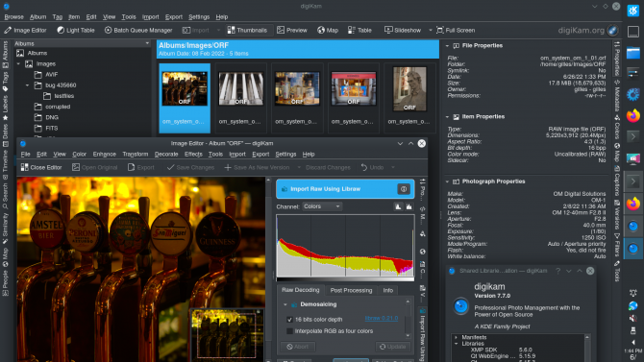Click the Update button in raw import
Screen dimensions: 644x362
(392, 347)
